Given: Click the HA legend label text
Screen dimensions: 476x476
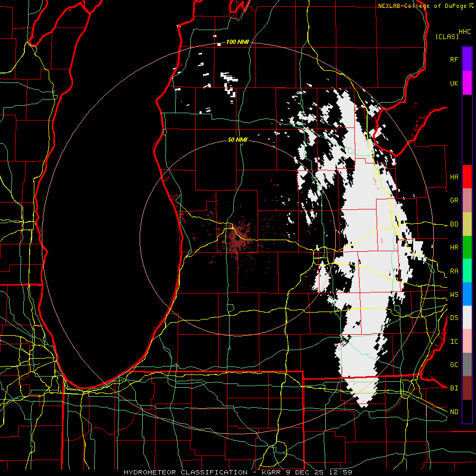Looking at the screenshot, I should tap(454, 177).
